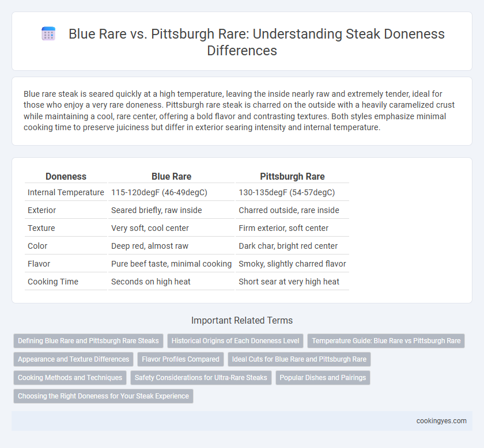Click the 'Pittsburgh Rare' column header
Screen dimensions: 484x448
(292, 176)
